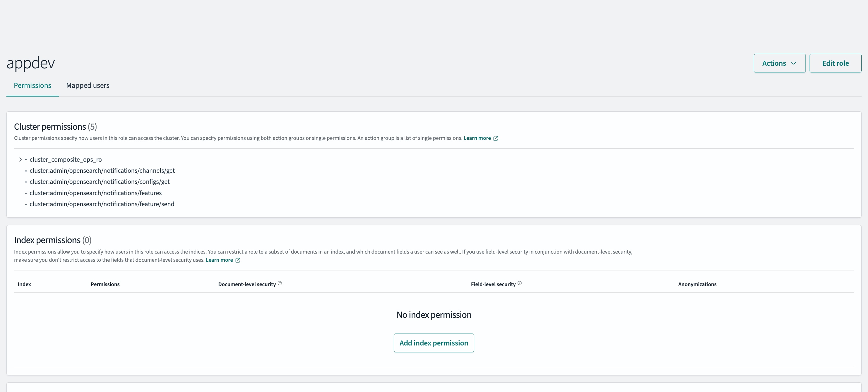The height and width of the screenshot is (392, 868).
Task: Click the Field-level security help icon
Action: pyautogui.click(x=519, y=283)
